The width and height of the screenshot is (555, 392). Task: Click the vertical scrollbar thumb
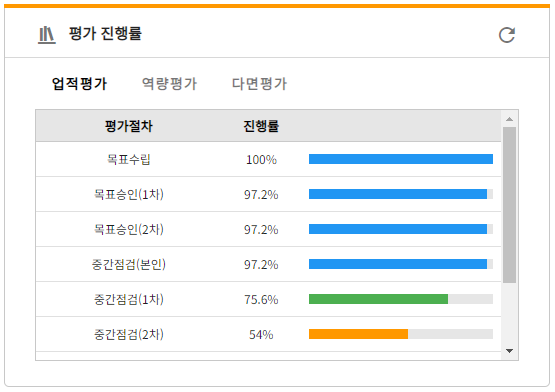pyautogui.click(x=509, y=205)
